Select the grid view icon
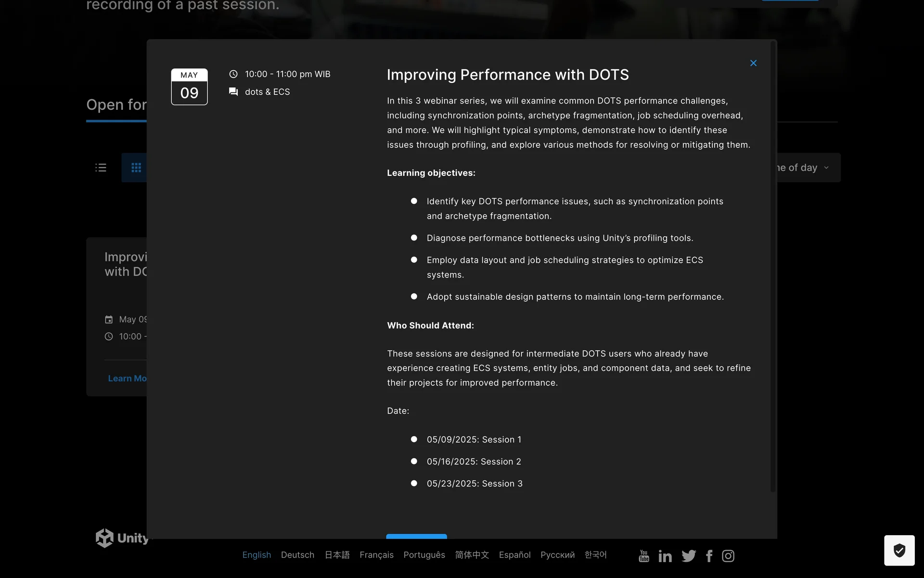924x578 pixels. 136,168
